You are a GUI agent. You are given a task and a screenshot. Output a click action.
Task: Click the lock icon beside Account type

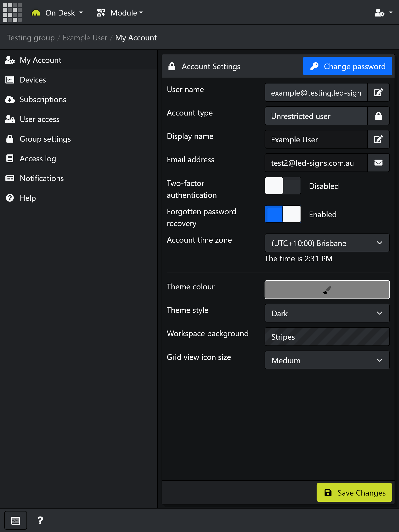point(378,116)
